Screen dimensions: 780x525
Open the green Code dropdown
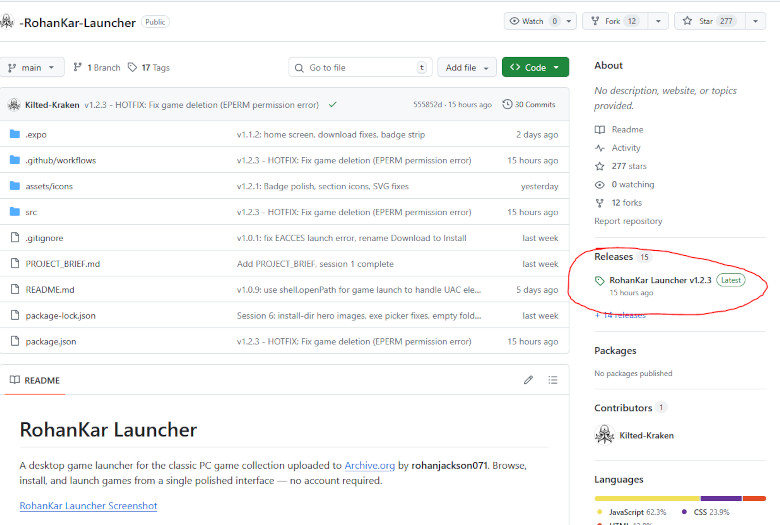pos(535,67)
